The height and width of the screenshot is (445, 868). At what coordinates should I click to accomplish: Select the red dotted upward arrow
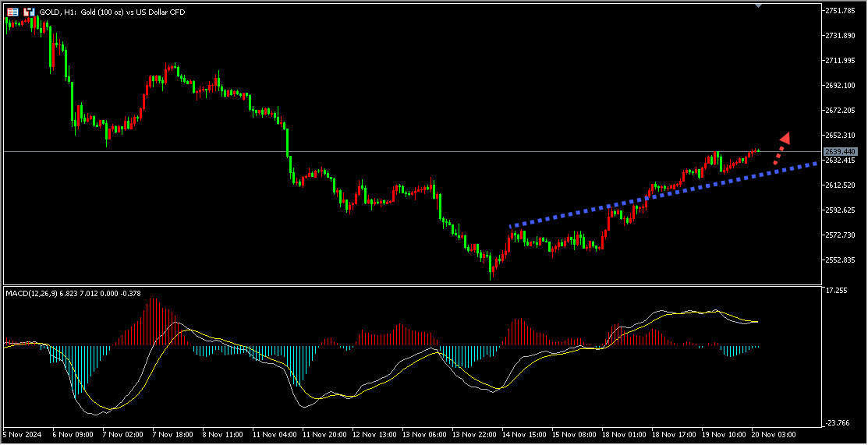tap(781, 147)
